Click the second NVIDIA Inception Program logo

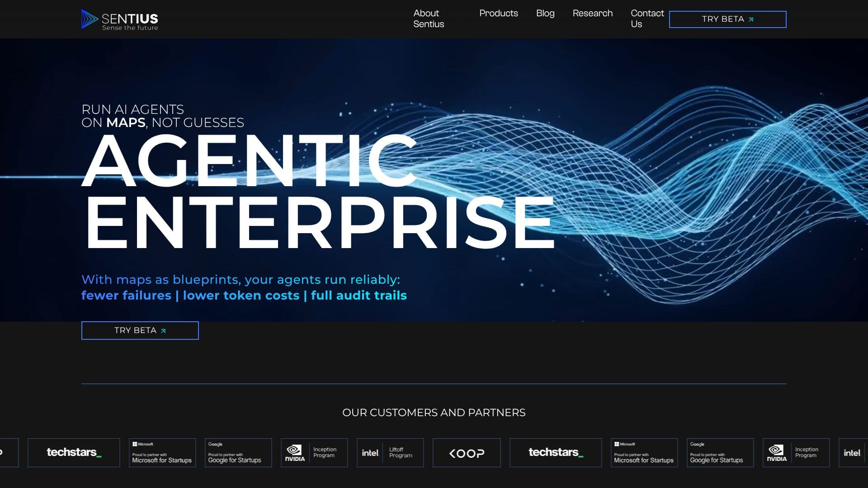(796, 453)
